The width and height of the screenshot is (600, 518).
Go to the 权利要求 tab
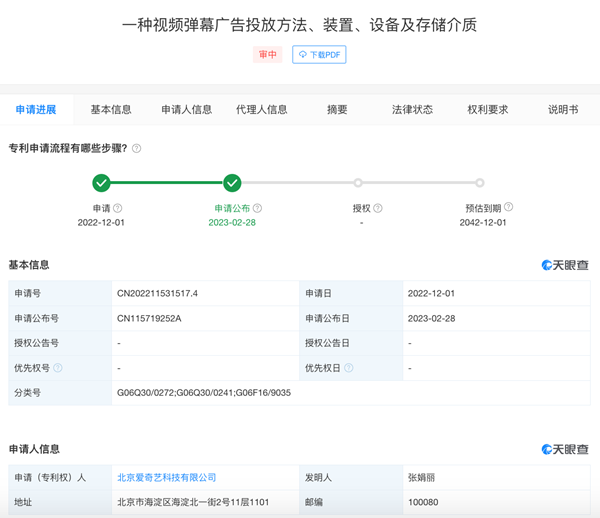(x=488, y=110)
